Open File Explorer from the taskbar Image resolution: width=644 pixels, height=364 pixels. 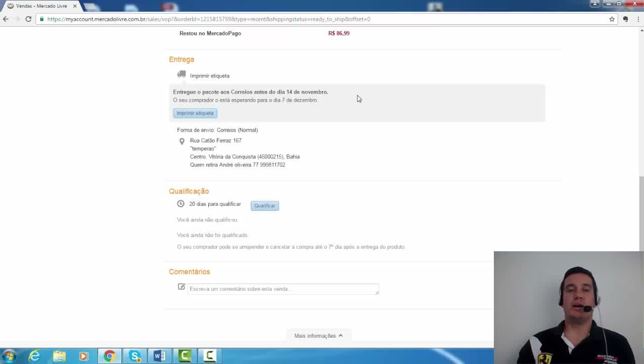[x=59, y=356]
